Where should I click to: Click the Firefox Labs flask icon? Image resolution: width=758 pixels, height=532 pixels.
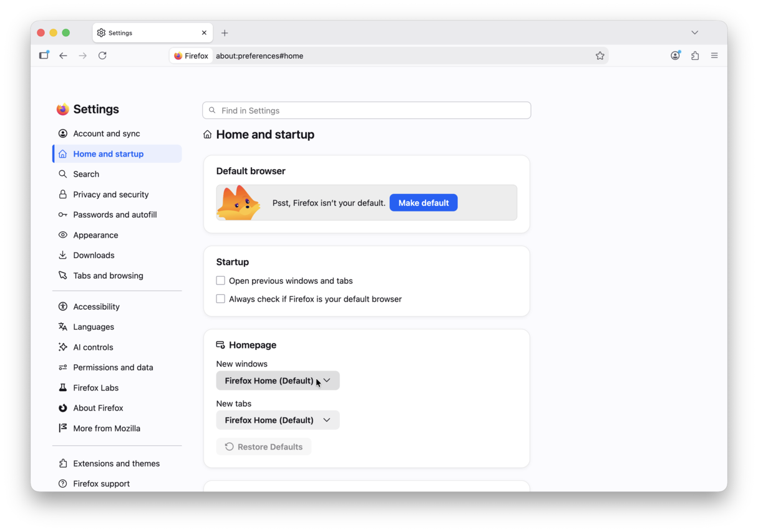(63, 388)
